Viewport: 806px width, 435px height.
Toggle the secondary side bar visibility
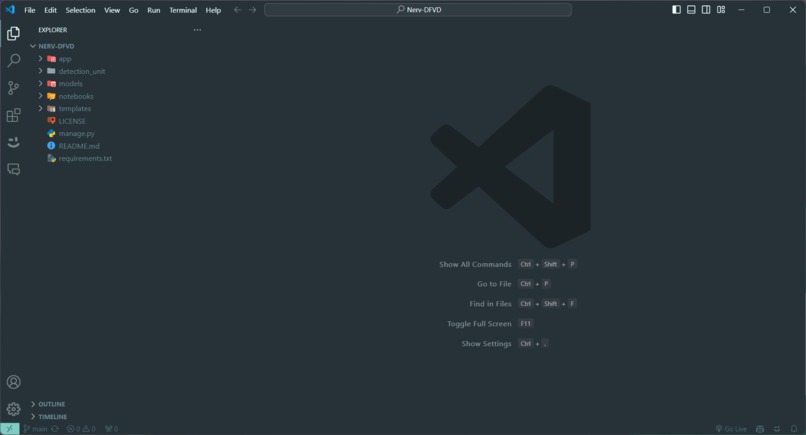point(706,10)
